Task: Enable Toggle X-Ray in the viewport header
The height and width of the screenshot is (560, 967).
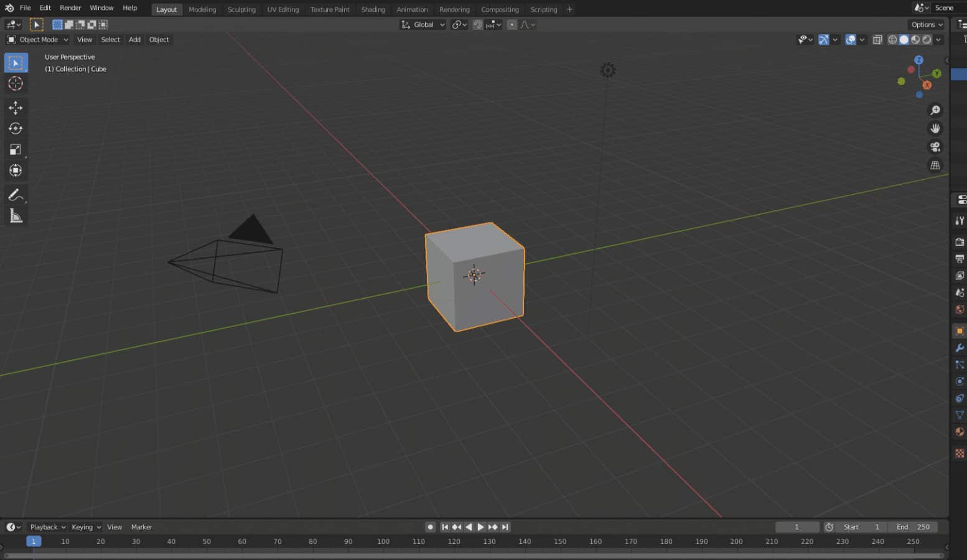Action: tap(877, 39)
